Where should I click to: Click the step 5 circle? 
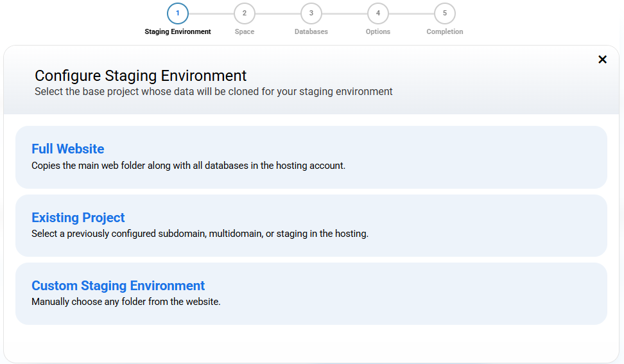[x=445, y=13]
